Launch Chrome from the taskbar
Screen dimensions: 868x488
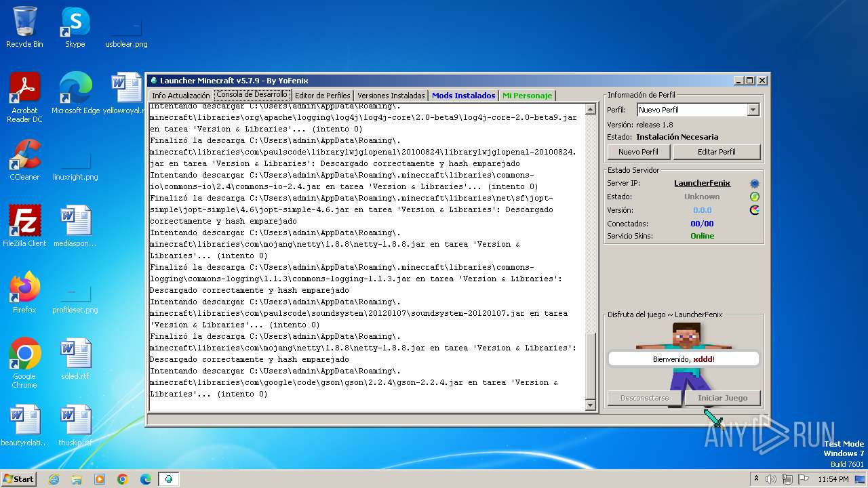point(123,479)
